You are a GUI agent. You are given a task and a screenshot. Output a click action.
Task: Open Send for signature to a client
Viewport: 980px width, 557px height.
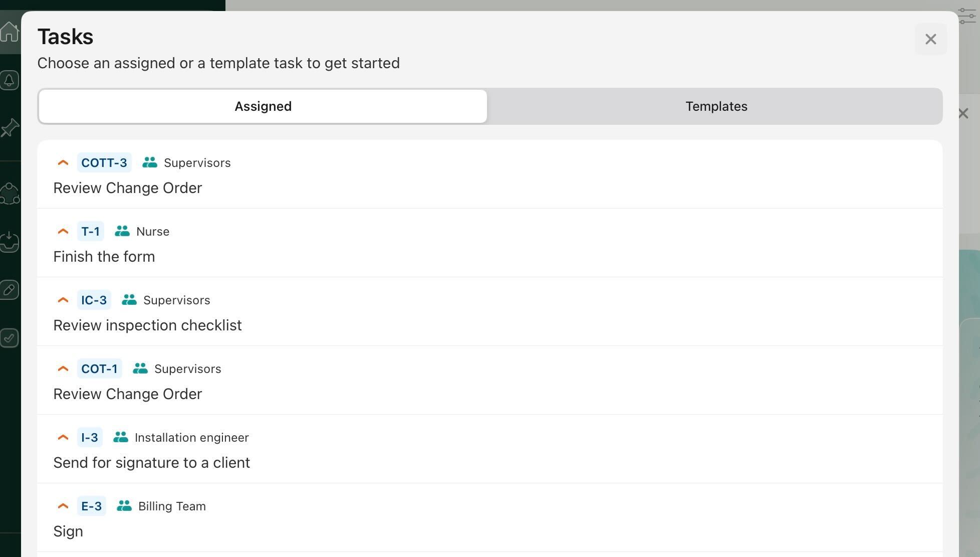(151, 463)
